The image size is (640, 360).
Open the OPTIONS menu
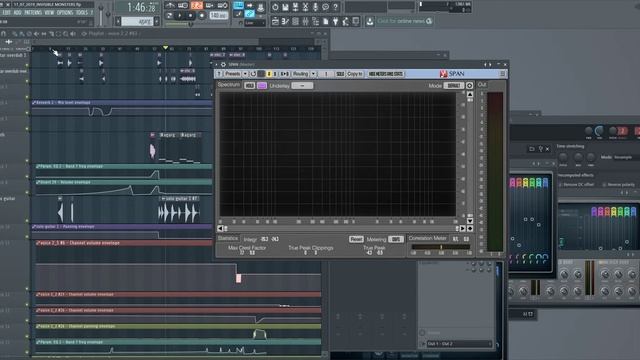(x=65, y=13)
